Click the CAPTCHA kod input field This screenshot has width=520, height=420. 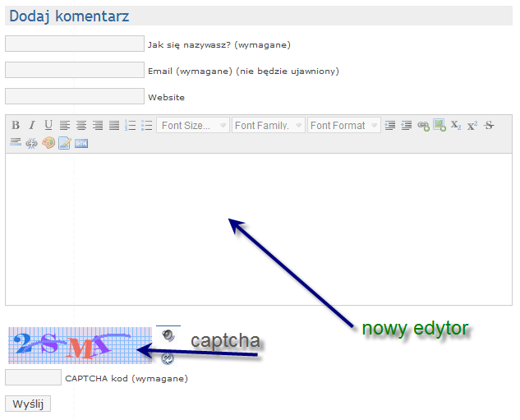coord(34,378)
